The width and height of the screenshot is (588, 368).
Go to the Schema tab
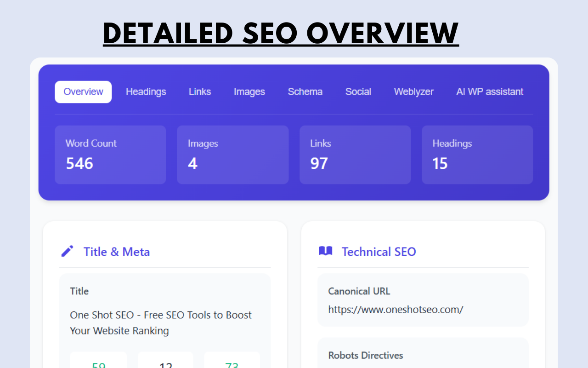305,92
